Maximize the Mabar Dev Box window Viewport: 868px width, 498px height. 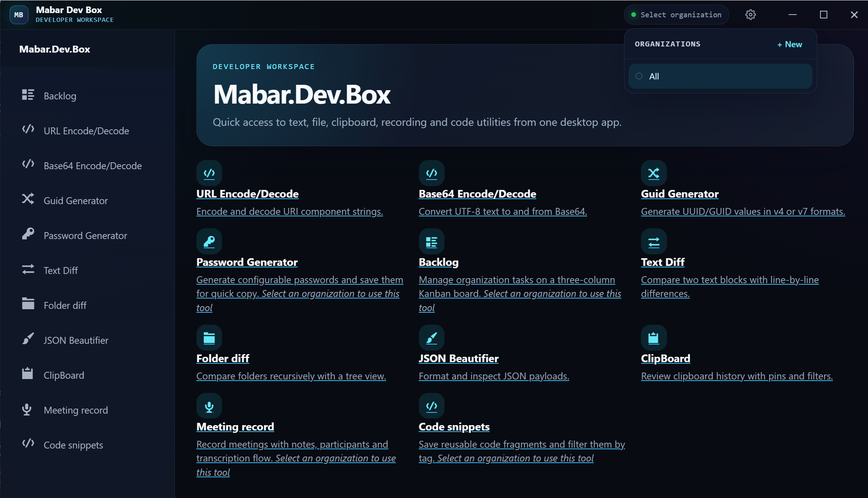point(824,15)
